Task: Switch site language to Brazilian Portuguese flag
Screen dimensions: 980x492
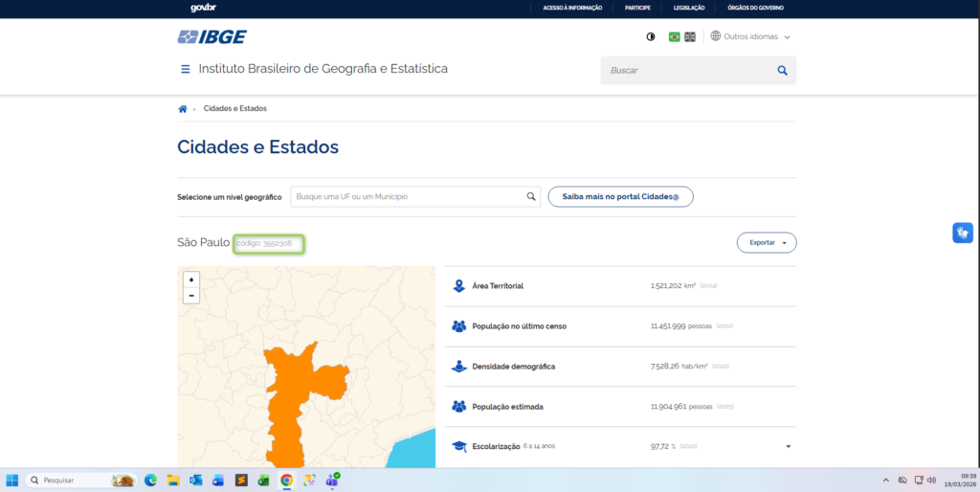Action: pyautogui.click(x=674, y=36)
